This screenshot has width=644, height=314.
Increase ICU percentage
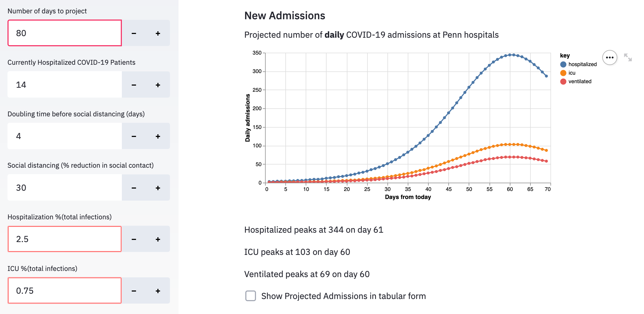pyautogui.click(x=158, y=290)
